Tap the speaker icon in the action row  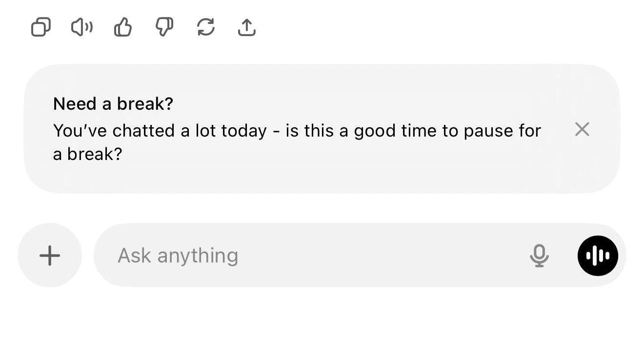tap(82, 27)
